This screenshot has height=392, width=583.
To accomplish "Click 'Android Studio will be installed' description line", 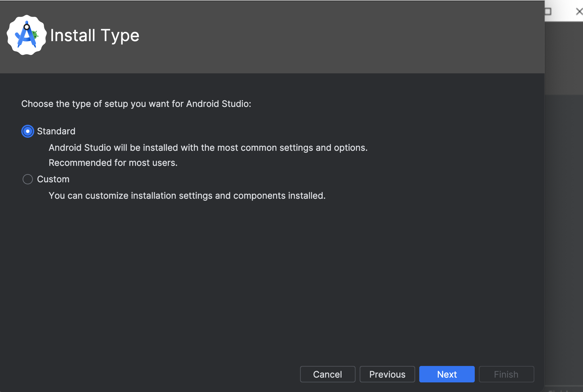I will (x=208, y=148).
